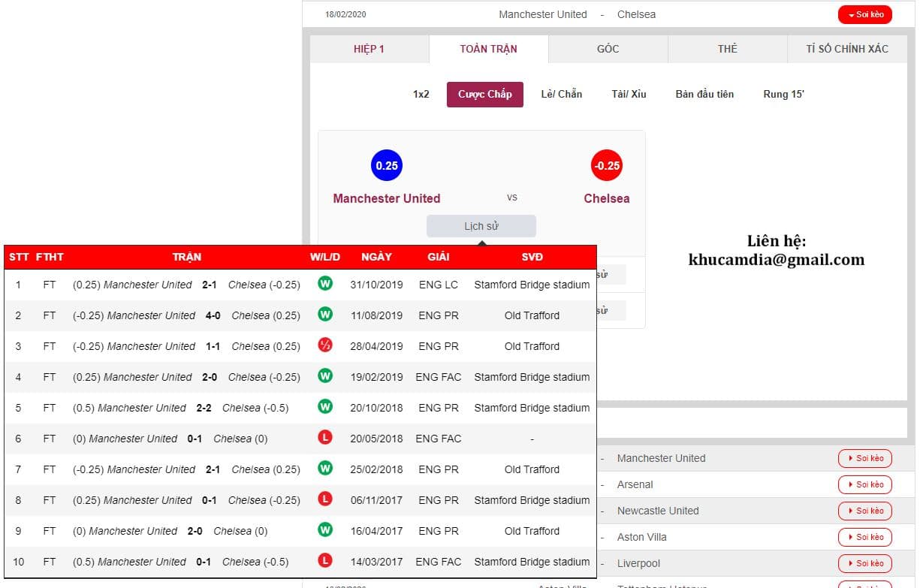The height and width of the screenshot is (588, 920).
Task: Click Soi kèo button in Liverpool row
Action: [x=865, y=563]
